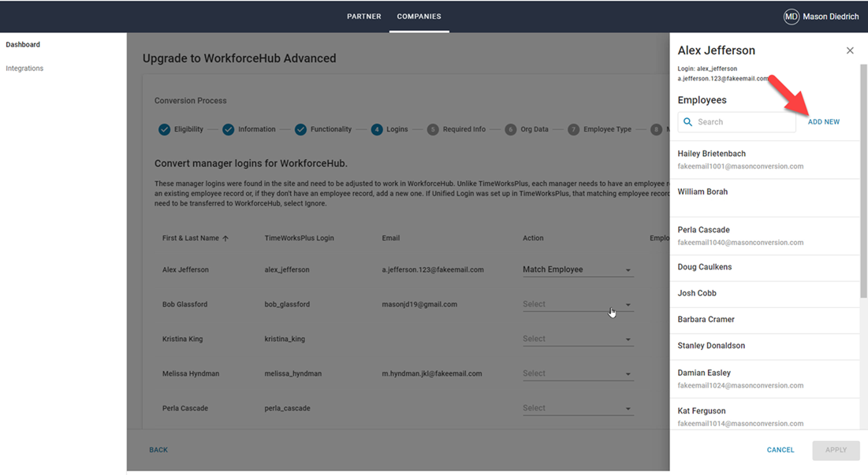Viewport: 868px width, 475px height.
Task: Click the Eligibility completed step checkmark
Action: coord(165,129)
